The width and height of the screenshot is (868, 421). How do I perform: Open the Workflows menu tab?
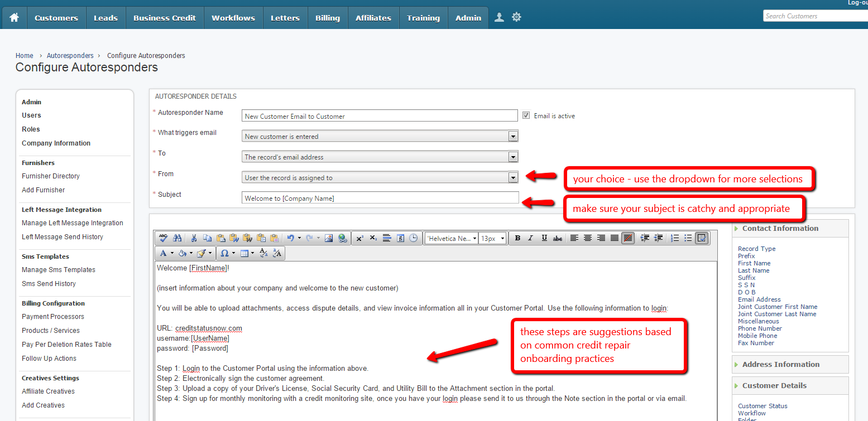[233, 18]
